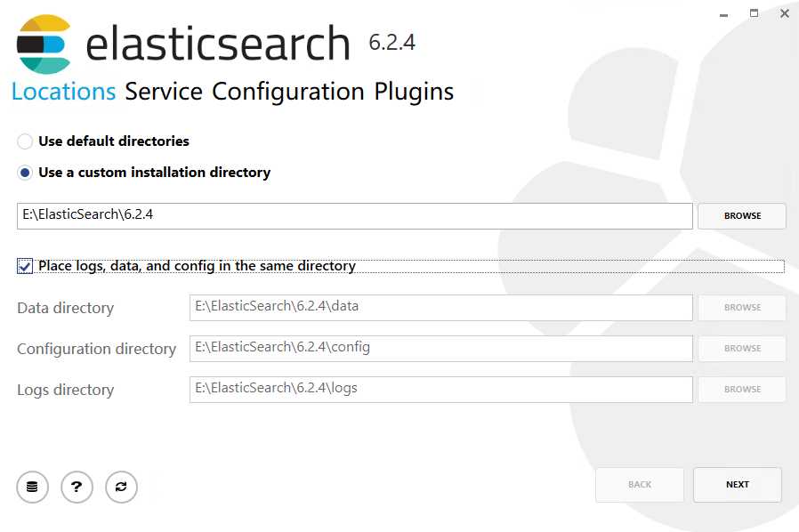Open help with the question mark icon
The image size is (799, 532).
(77, 487)
